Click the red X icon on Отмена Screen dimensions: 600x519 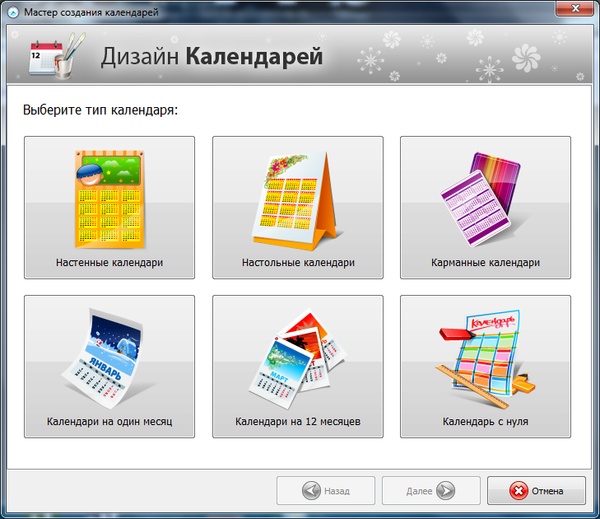tap(519, 491)
